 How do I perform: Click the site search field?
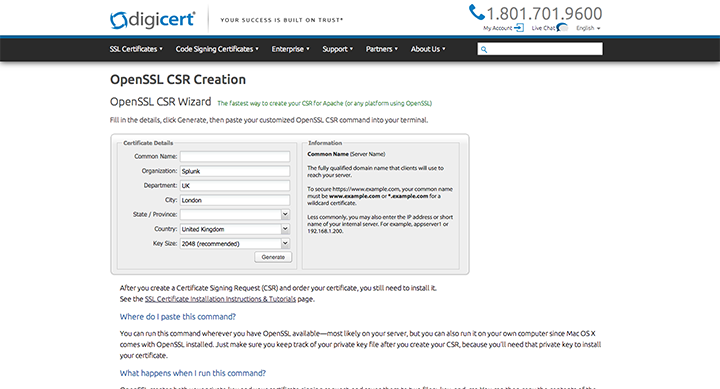click(540, 49)
